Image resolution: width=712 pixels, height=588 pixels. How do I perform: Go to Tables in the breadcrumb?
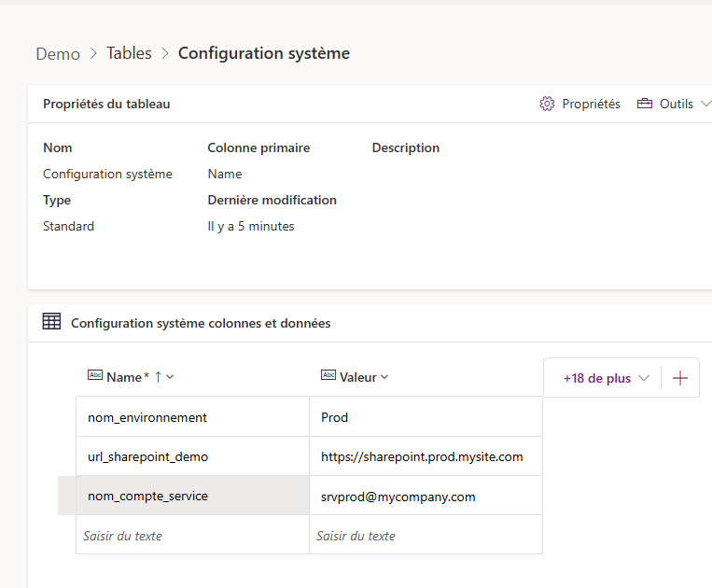pyautogui.click(x=129, y=53)
